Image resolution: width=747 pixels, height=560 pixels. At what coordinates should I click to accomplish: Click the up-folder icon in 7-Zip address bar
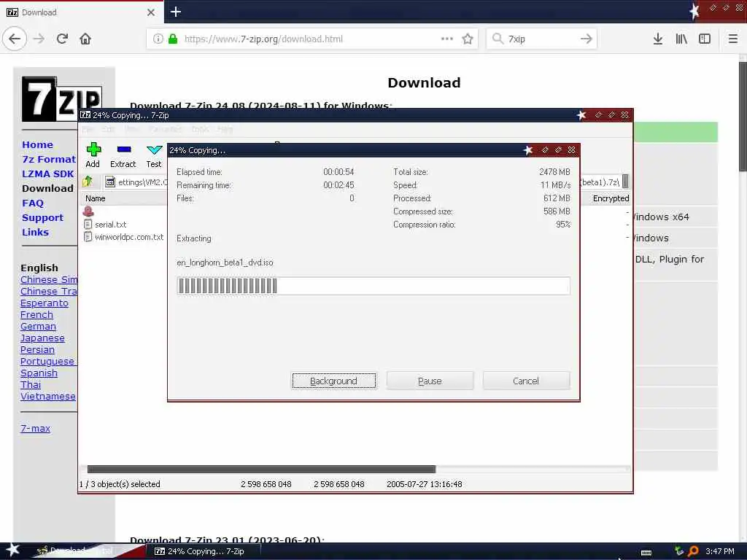88,182
